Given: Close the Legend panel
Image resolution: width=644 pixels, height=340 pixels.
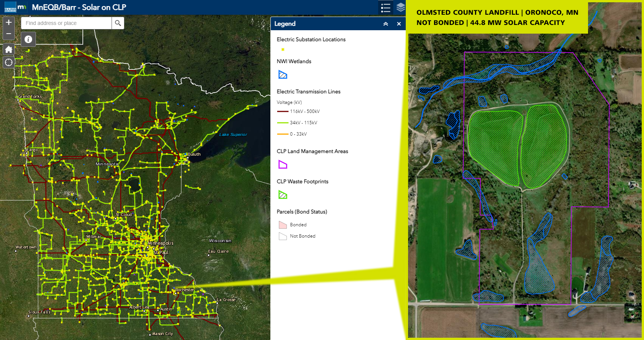Looking at the screenshot, I should click(x=399, y=24).
